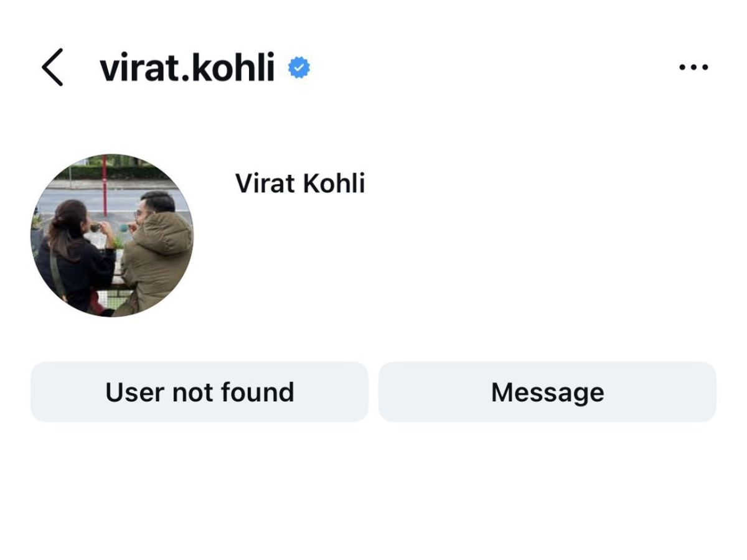Enlarge the profile avatar photo

(x=112, y=235)
